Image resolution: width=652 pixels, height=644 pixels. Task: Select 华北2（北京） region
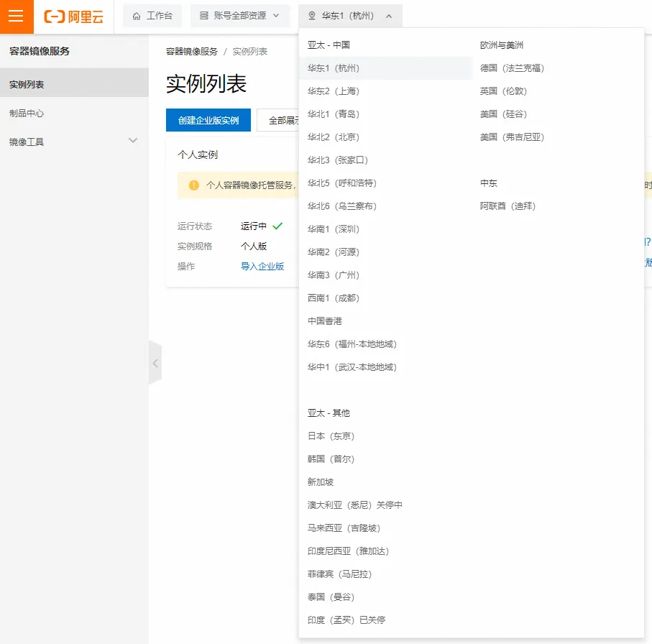(x=334, y=137)
